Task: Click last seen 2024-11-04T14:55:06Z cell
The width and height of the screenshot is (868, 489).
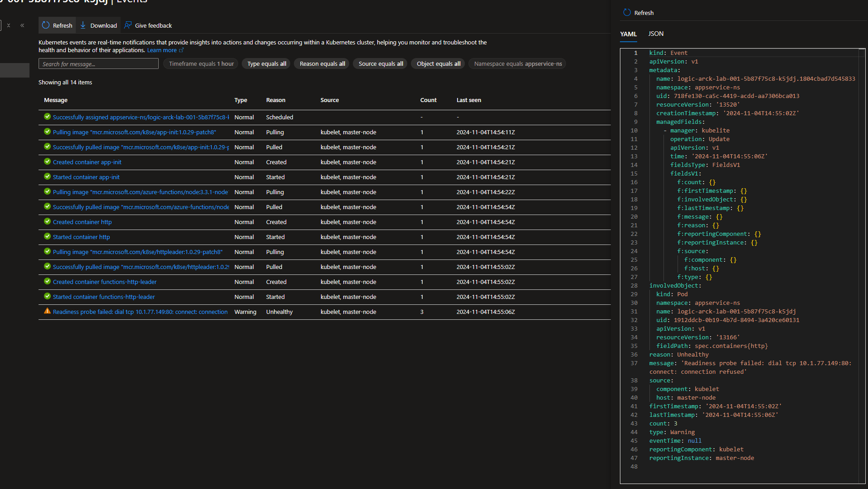Action: tap(486, 312)
